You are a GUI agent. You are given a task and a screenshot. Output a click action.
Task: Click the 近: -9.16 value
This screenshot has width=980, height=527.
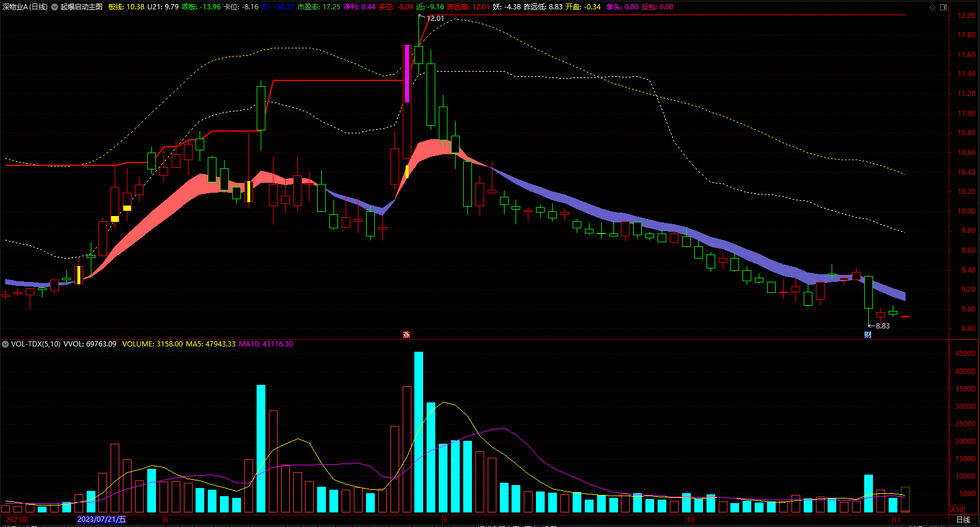tap(430, 7)
